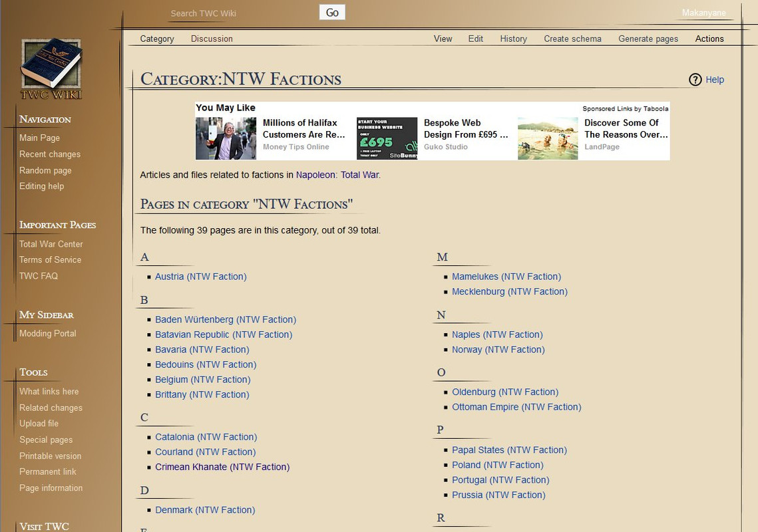The height and width of the screenshot is (532, 758).
Task: Open Bespoke Web Design ad headline
Action: click(466, 128)
